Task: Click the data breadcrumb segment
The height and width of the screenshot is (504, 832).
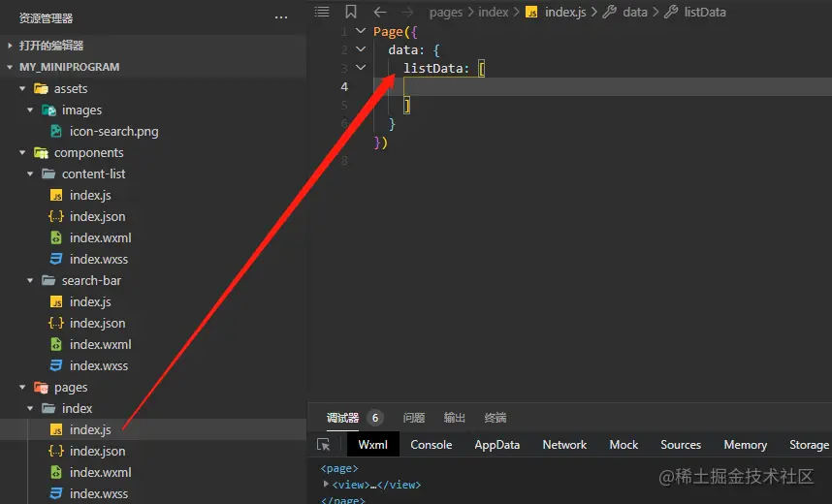Action: 635,13
